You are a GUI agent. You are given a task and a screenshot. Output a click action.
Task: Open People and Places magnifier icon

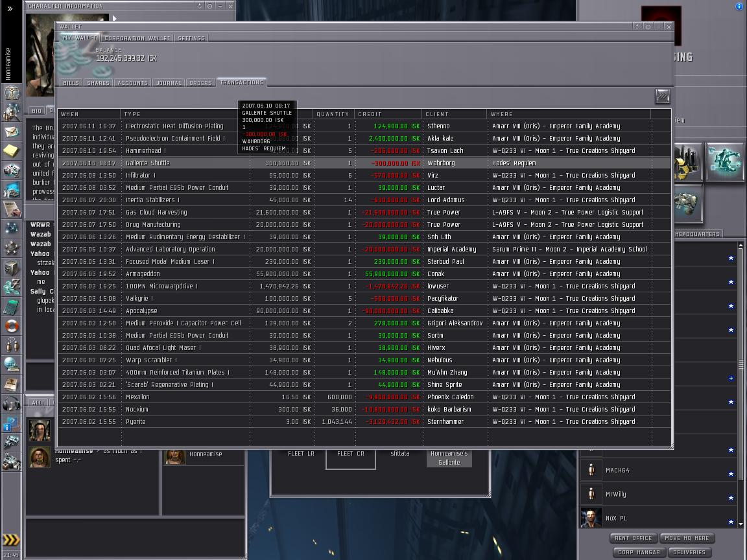click(12, 112)
